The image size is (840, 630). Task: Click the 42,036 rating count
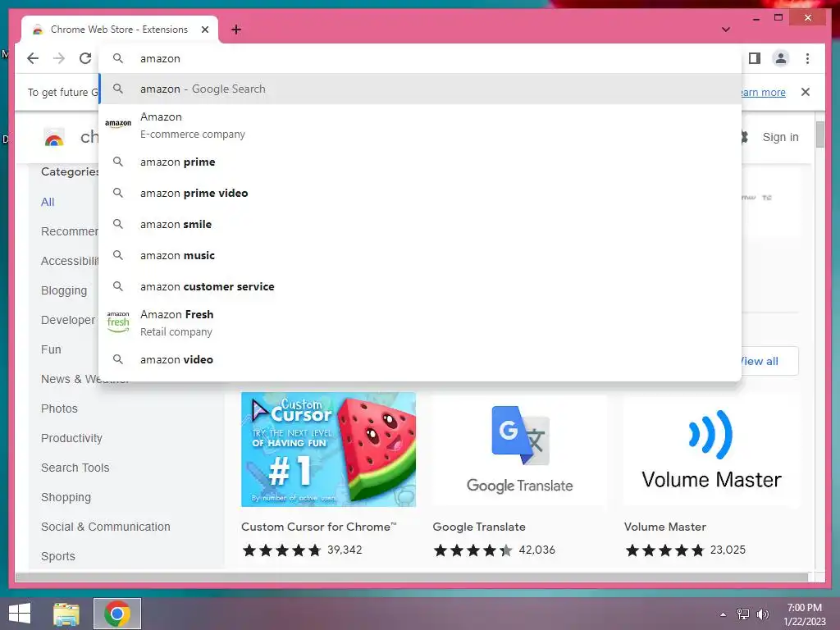[536, 550]
